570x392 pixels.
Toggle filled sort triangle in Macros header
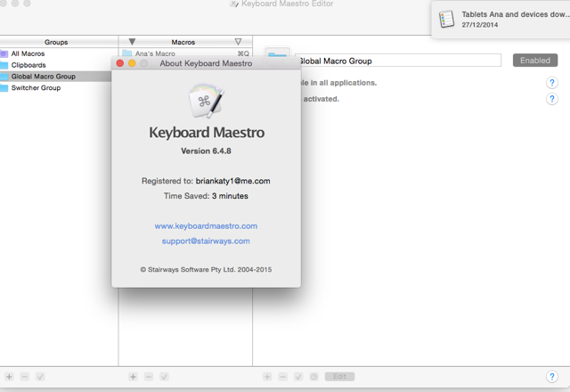coord(132,42)
